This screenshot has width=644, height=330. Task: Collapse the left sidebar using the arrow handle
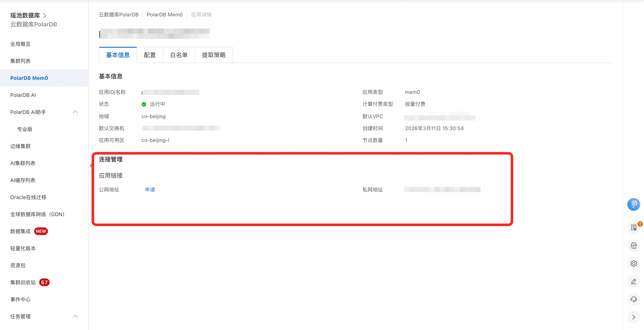pos(91,165)
